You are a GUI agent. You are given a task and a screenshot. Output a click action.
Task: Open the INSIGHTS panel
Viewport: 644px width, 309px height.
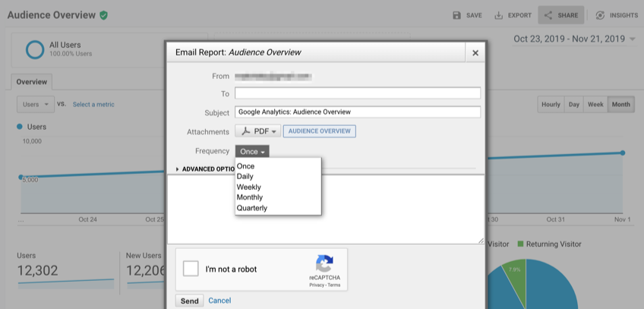617,15
